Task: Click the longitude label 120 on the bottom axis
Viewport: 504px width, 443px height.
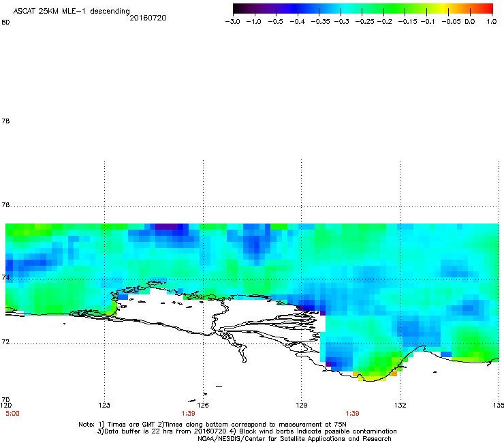Action: [5, 406]
